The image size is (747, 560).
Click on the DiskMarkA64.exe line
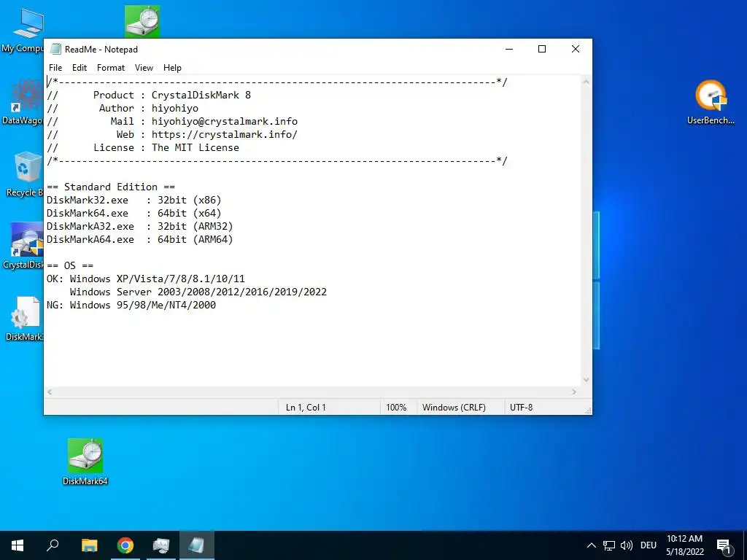tap(139, 239)
